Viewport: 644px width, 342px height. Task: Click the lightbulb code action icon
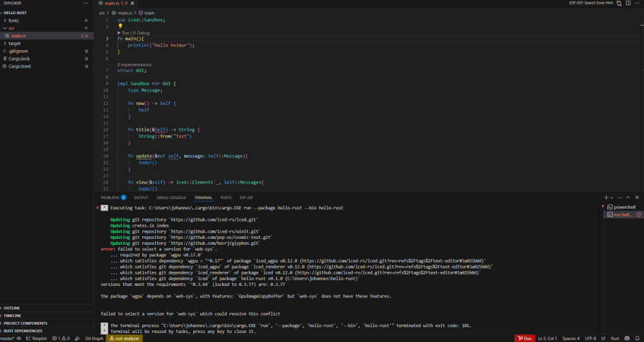click(120, 26)
